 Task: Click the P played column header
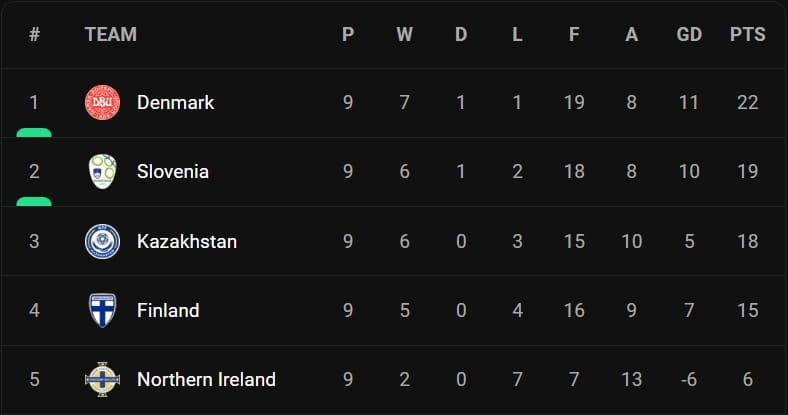[348, 34]
